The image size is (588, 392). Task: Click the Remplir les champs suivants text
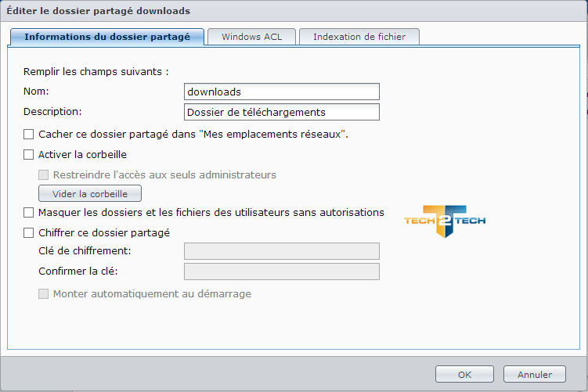pyautogui.click(x=96, y=71)
